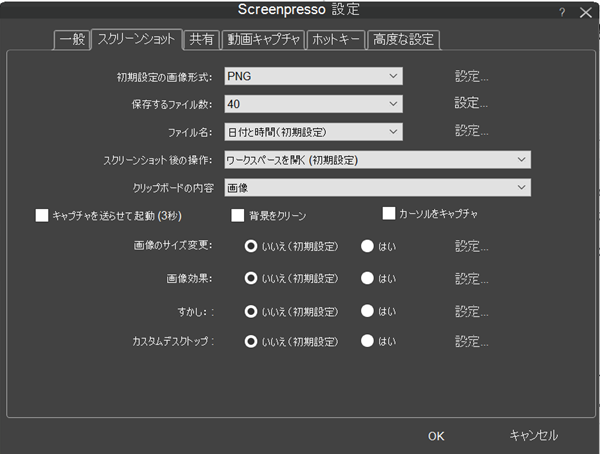Screen dimensions: 600x454
Task: Open the ホットキー tab
Action: pos(336,39)
